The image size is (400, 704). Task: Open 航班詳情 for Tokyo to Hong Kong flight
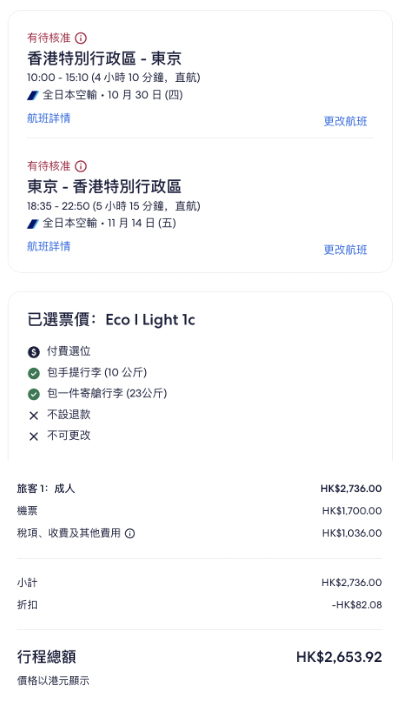[x=48, y=246]
